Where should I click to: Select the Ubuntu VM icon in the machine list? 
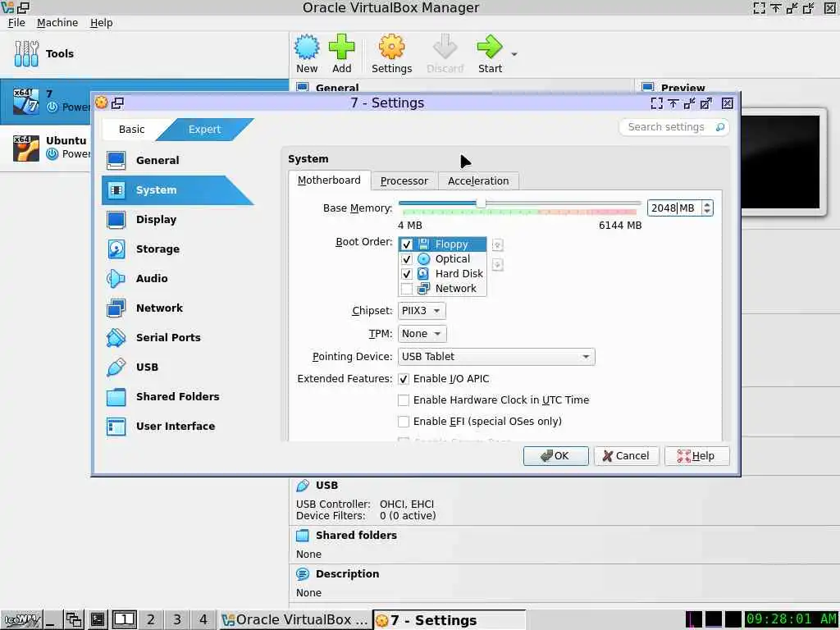[26, 148]
